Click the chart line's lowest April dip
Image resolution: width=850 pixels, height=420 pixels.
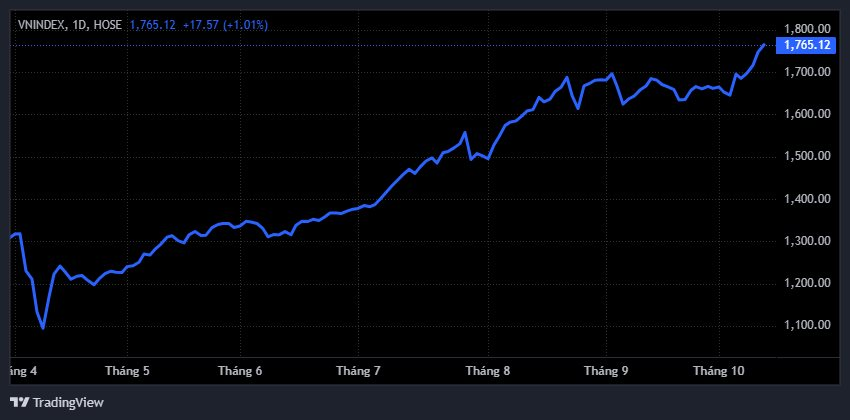point(42,327)
